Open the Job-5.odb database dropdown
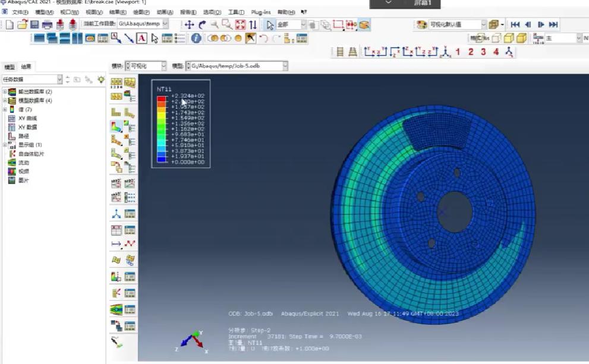This screenshot has width=589, height=364. 285,66
